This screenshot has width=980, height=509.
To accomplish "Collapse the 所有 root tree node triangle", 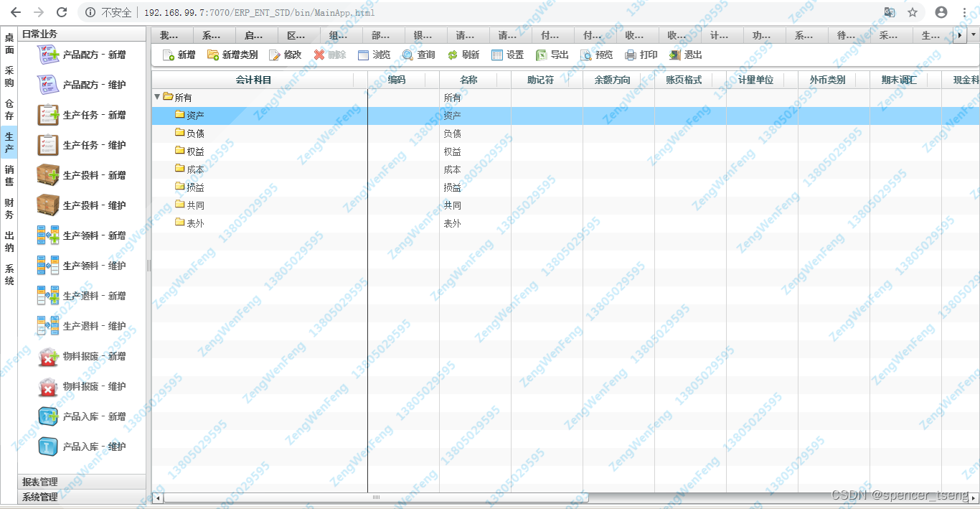I will tap(157, 97).
